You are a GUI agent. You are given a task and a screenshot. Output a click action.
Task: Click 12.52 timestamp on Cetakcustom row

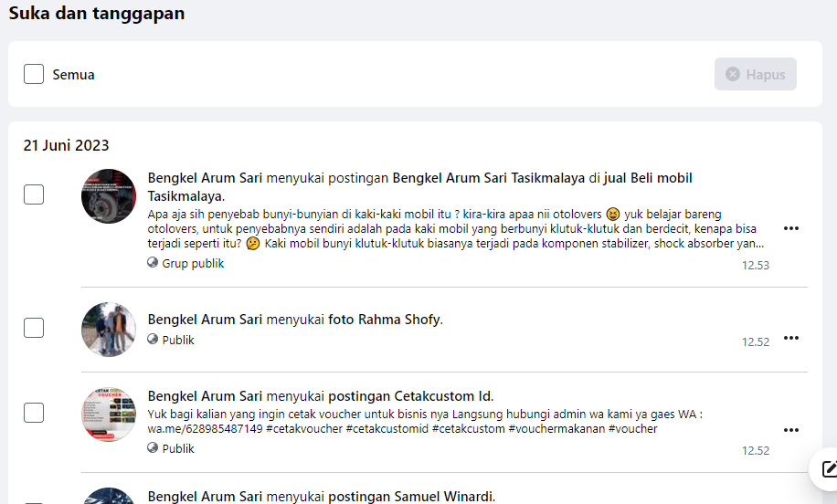click(756, 451)
